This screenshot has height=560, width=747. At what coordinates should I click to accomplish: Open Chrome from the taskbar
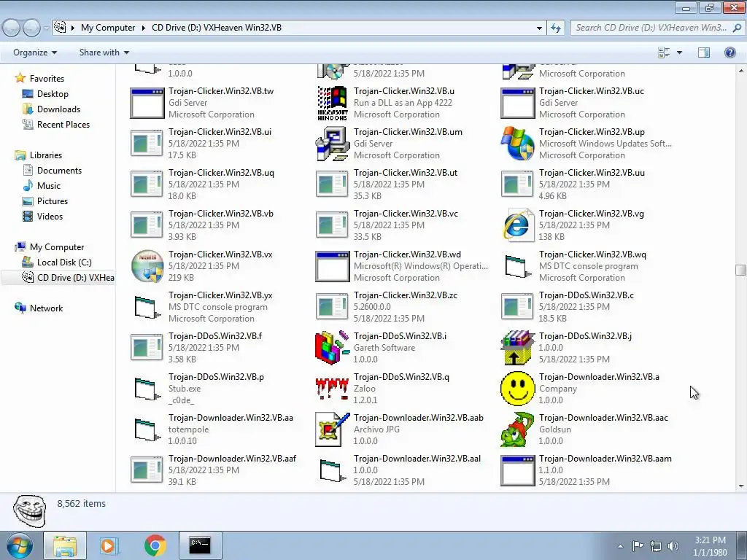[x=155, y=545]
